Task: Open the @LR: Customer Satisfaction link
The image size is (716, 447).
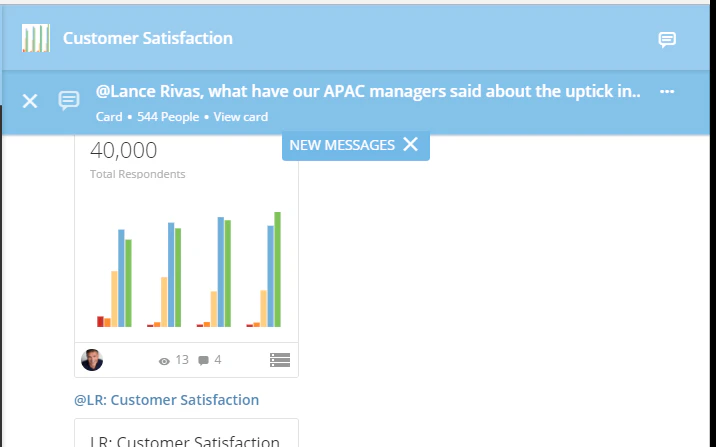Action: point(167,400)
